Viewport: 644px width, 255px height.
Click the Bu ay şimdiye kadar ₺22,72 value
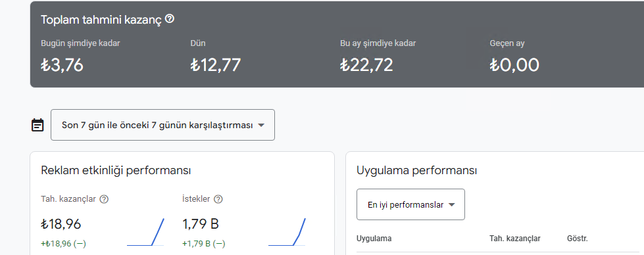(x=366, y=65)
